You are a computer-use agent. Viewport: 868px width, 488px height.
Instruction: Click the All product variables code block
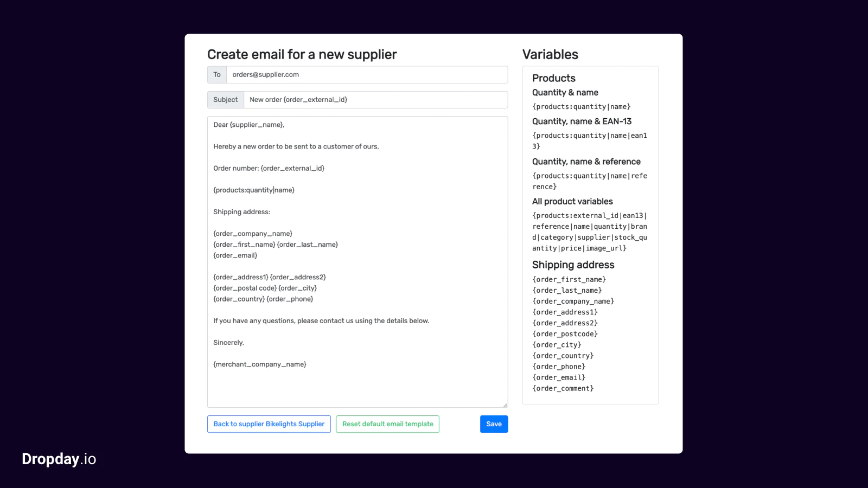pyautogui.click(x=590, y=232)
